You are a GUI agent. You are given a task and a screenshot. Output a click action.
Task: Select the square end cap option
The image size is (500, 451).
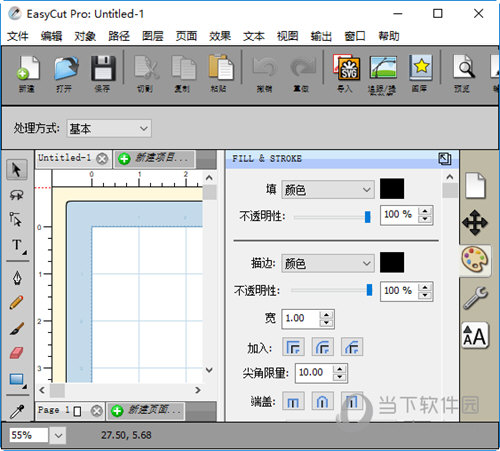[x=352, y=401]
